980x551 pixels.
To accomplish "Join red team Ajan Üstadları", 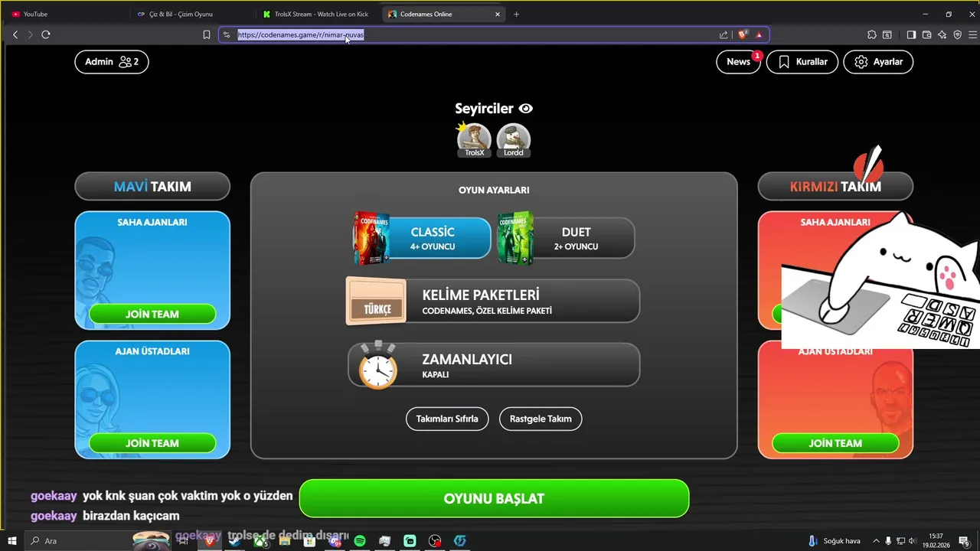I will [x=835, y=443].
